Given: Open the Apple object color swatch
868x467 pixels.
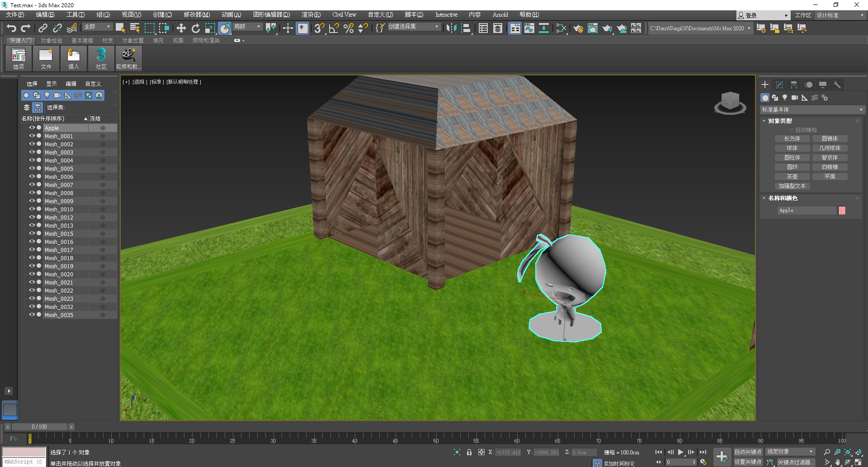Looking at the screenshot, I should coord(842,210).
